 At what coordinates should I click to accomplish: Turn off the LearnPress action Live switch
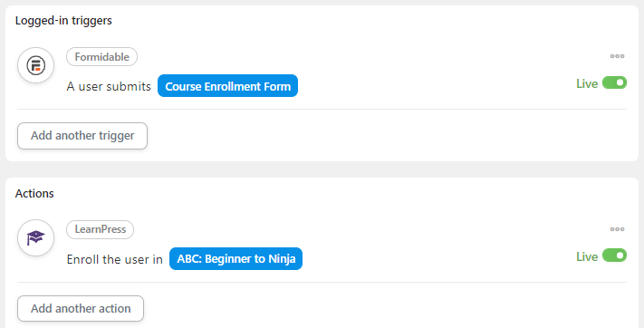click(614, 256)
